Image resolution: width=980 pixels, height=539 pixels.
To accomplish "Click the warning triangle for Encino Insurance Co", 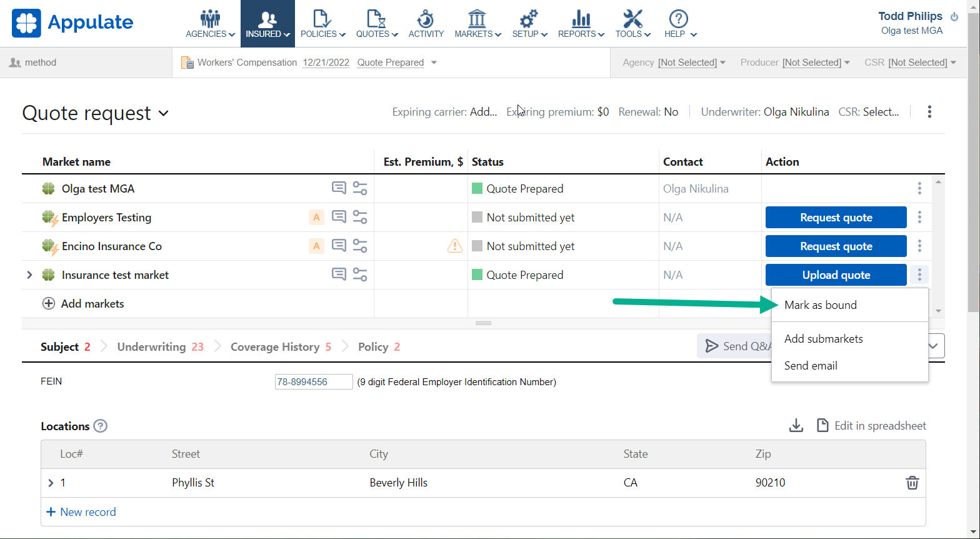I will point(454,246).
